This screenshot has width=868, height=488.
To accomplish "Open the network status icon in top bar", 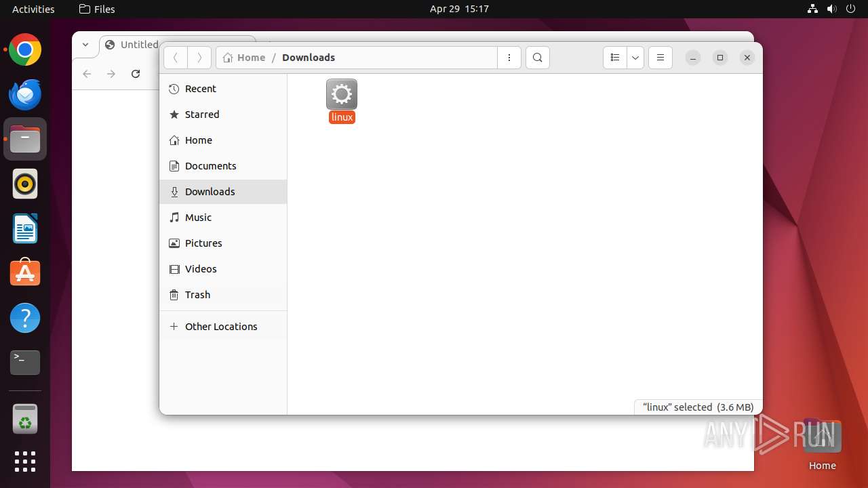I will click(x=812, y=9).
